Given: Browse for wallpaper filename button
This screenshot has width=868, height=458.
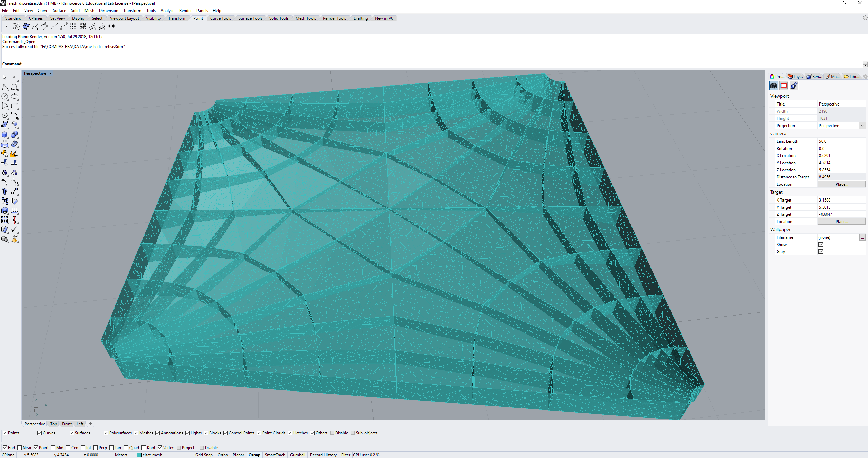Looking at the screenshot, I should point(862,237).
